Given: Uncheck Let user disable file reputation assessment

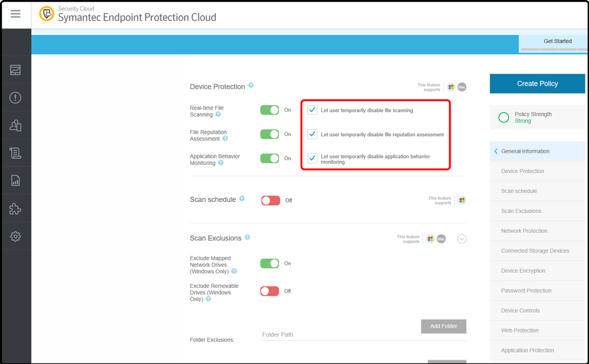Looking at the screenshot, I should click(312, 134).
